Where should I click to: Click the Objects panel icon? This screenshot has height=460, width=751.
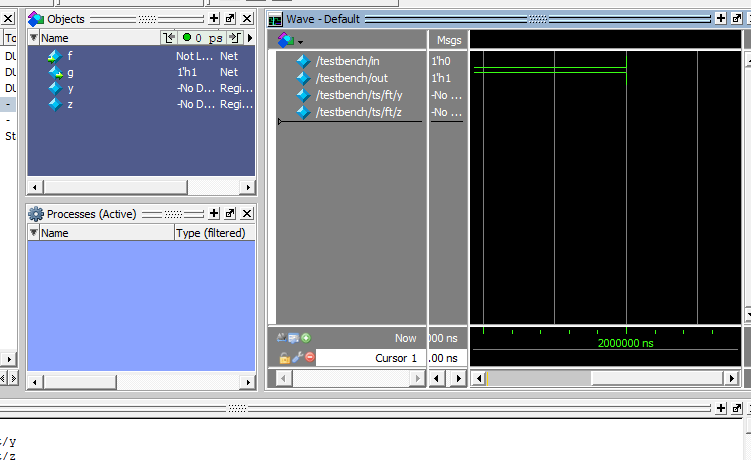pyautogui.click(x=36, y=19)
